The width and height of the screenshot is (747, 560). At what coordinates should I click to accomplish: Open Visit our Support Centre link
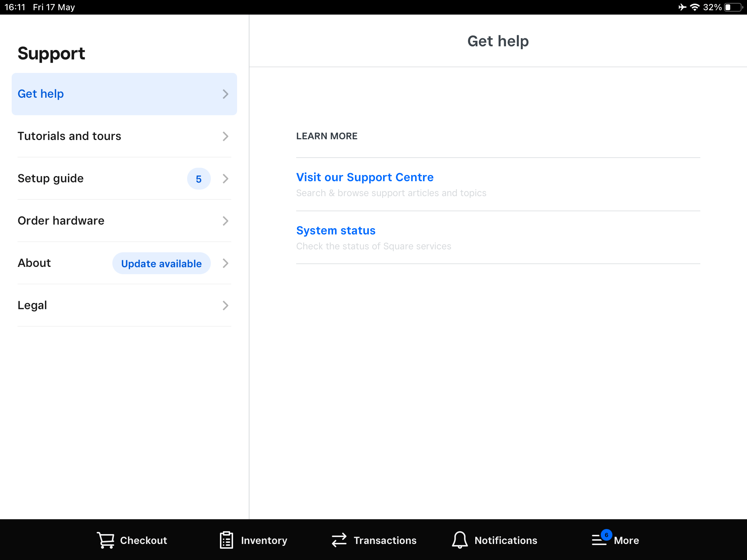click(x=365, y=177)
